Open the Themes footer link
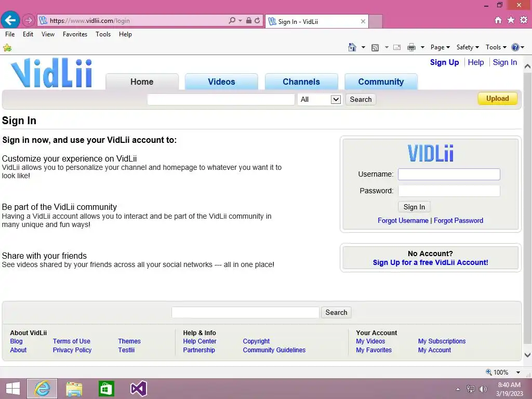This screenshot has height=399, width=532. 129,341
